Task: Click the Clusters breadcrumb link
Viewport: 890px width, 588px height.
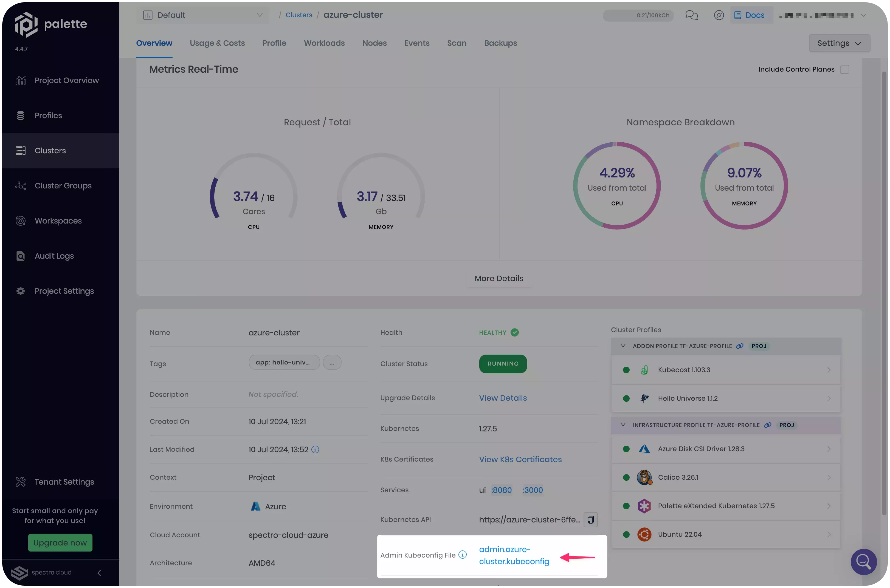Action: [x=298, y=15]
